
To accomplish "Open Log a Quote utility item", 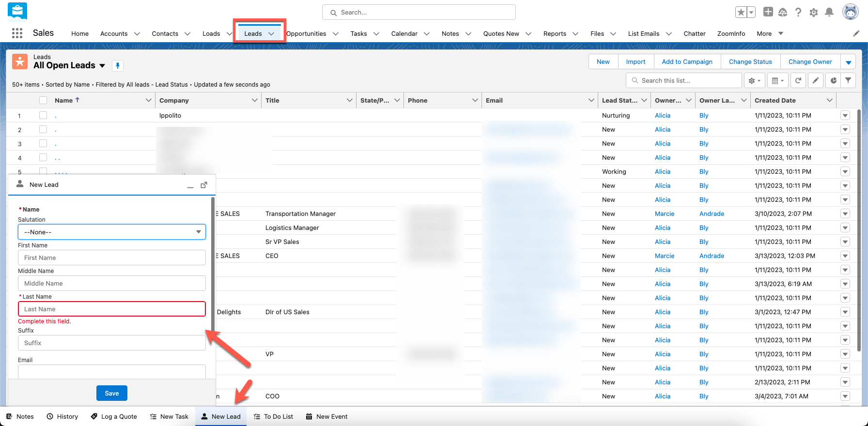I will pos(114,416).
